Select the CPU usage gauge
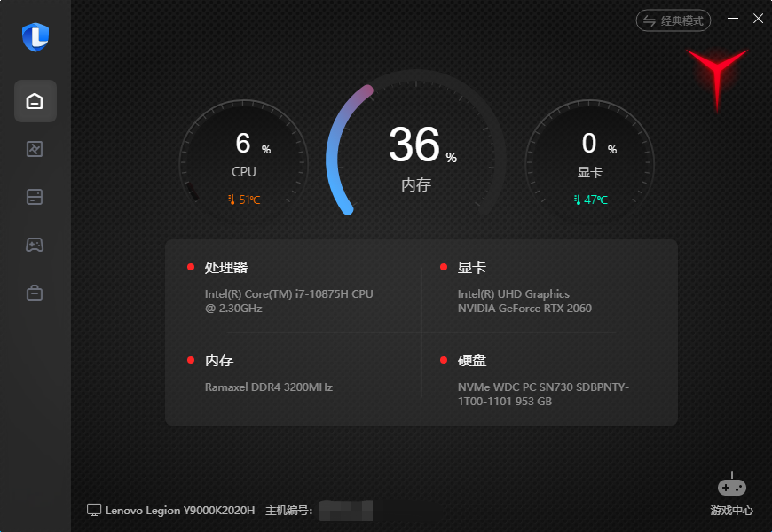This screenshot has height=532, width=772. pyautogui.click(x=244, y=158)
